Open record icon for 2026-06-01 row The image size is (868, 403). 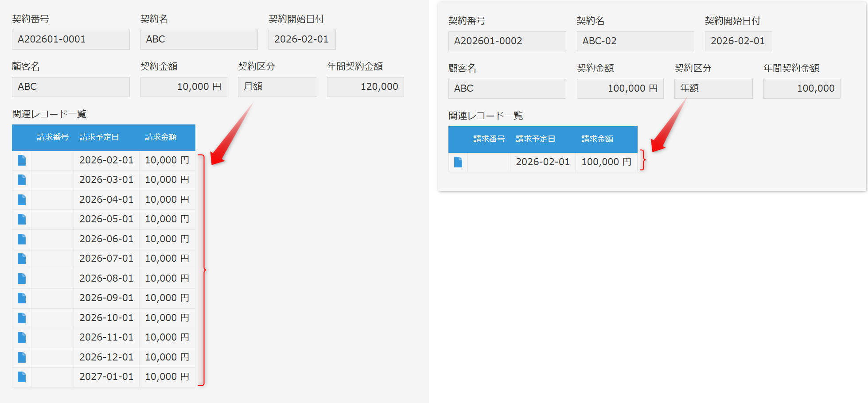click(22, 239)
